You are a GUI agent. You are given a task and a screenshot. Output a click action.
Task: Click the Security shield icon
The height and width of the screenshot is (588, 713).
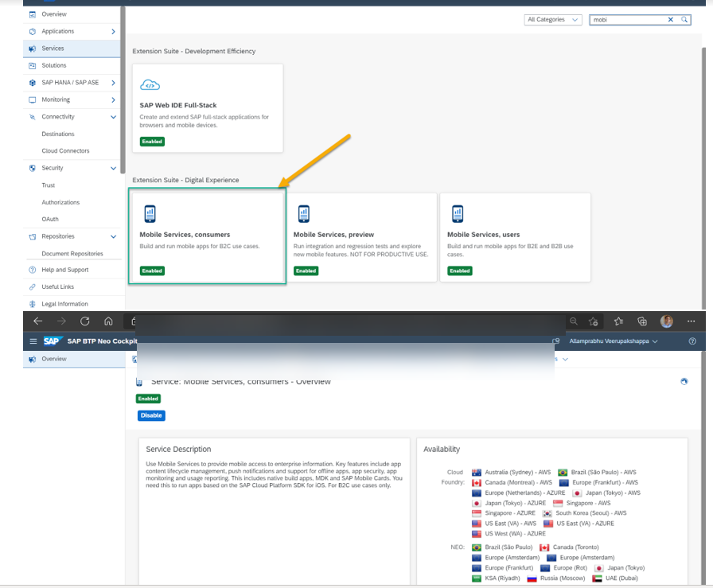coord(33,168)
